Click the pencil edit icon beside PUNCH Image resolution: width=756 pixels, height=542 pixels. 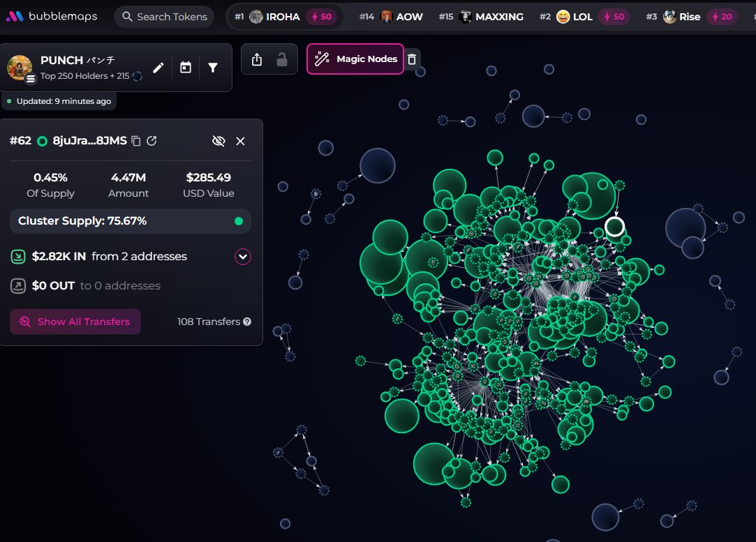158,68
